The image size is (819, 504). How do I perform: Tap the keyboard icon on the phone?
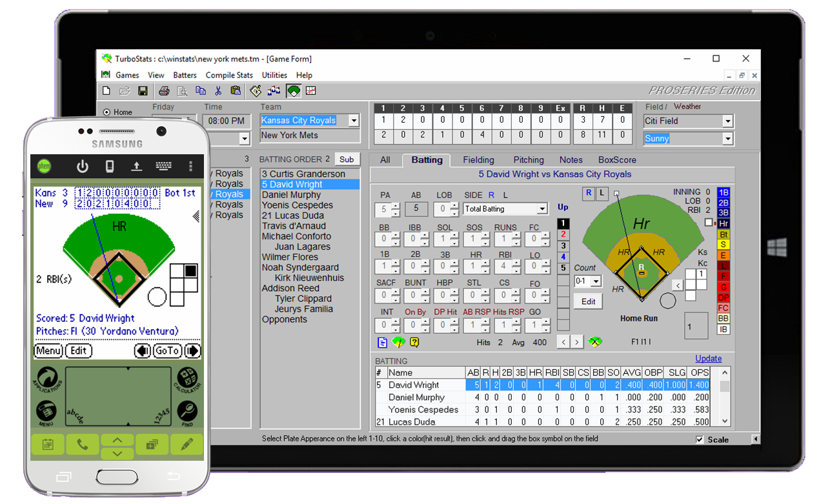[163, 166]
